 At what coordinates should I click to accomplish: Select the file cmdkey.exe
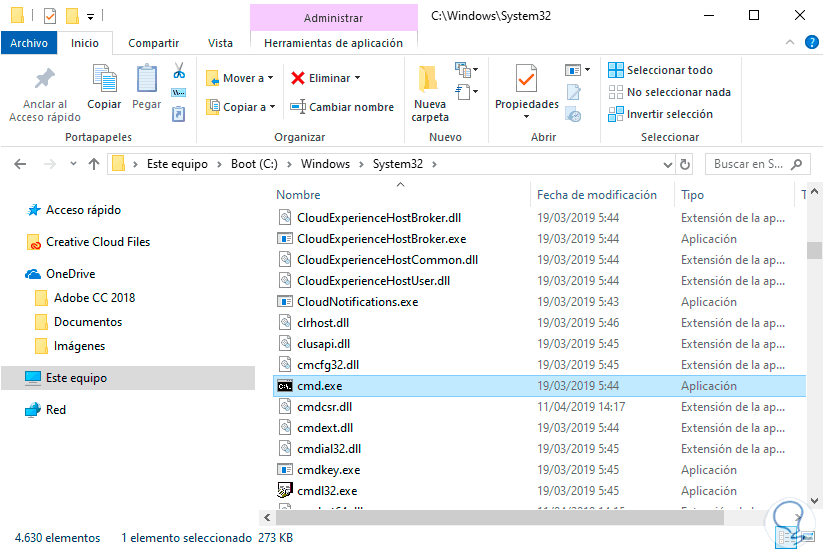[328, 470]
